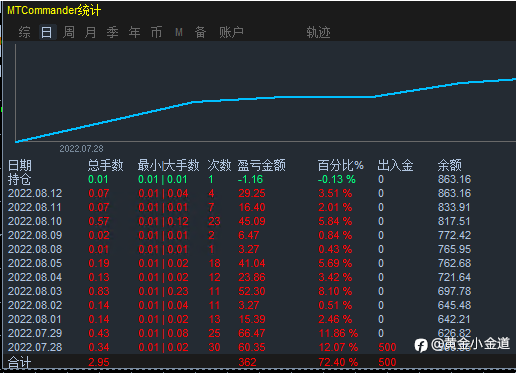Viewport: 516px width, 373px height.
Task: Click the balance 833.91
Action: click(454, 207)
